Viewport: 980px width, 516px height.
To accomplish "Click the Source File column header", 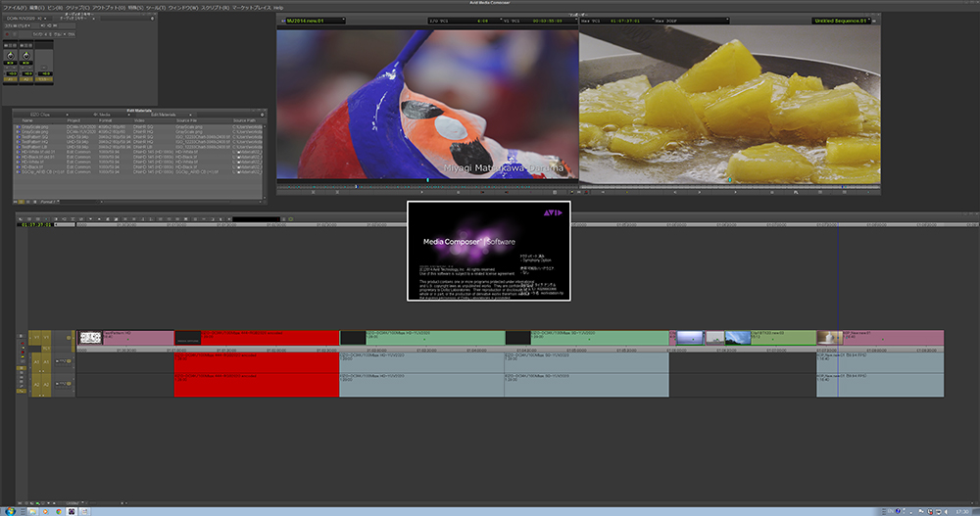I will click(186, 120).
